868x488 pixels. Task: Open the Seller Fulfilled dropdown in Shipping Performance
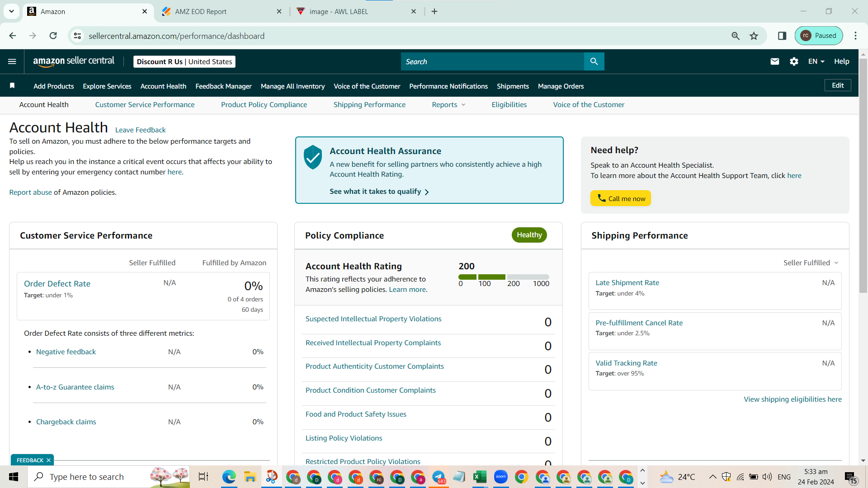[x=811, y=263]
